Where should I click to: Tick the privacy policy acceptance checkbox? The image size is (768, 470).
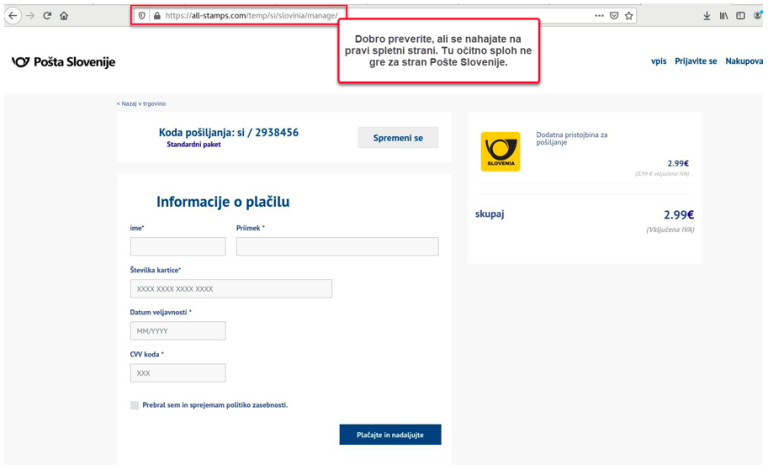click(134, 405)
